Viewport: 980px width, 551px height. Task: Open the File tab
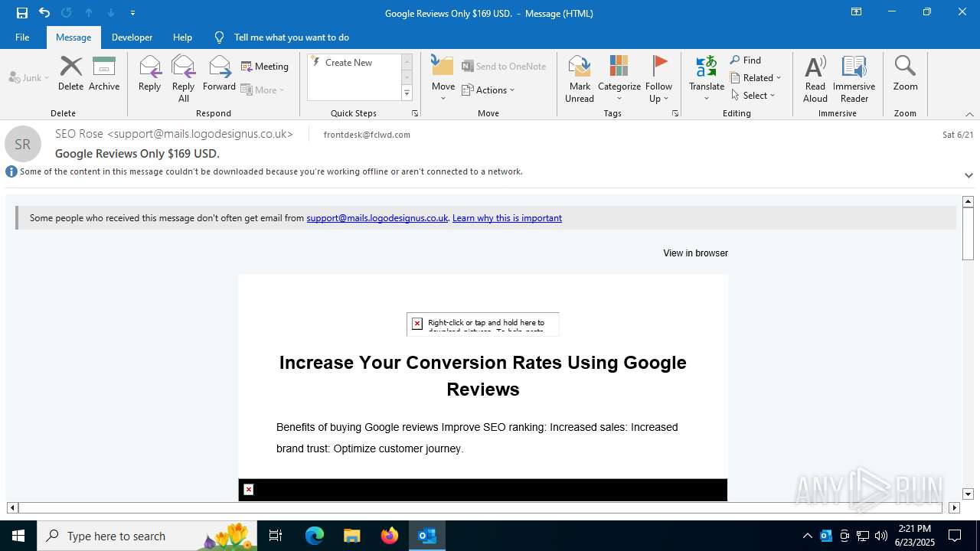[x=22, y=37]
